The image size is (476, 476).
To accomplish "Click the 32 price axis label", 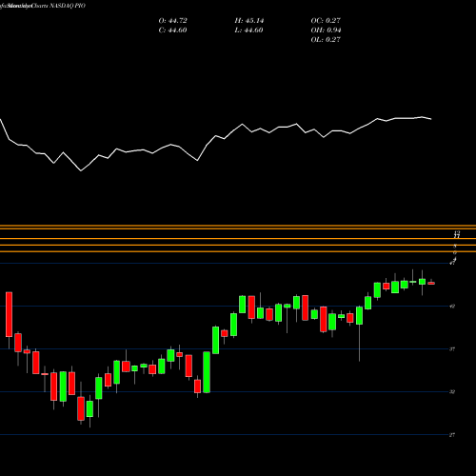I will click(452, 392).
